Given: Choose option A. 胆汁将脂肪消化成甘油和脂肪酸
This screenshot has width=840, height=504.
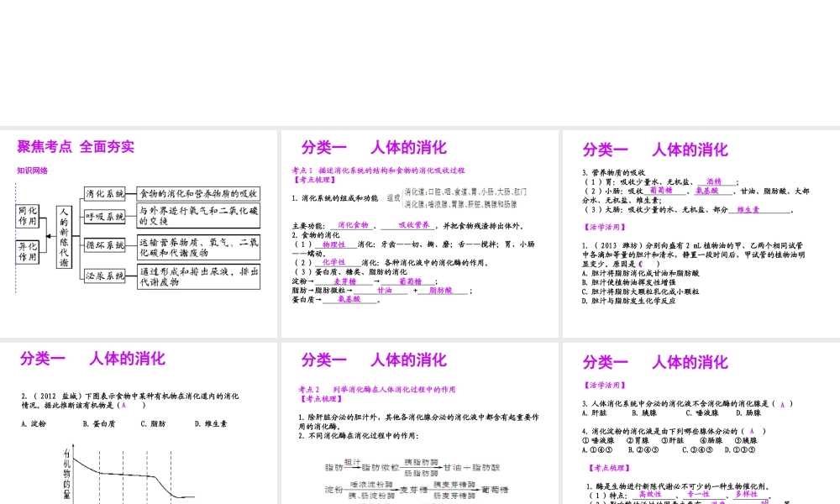Looking at the screenshot, I should point(640,273).
